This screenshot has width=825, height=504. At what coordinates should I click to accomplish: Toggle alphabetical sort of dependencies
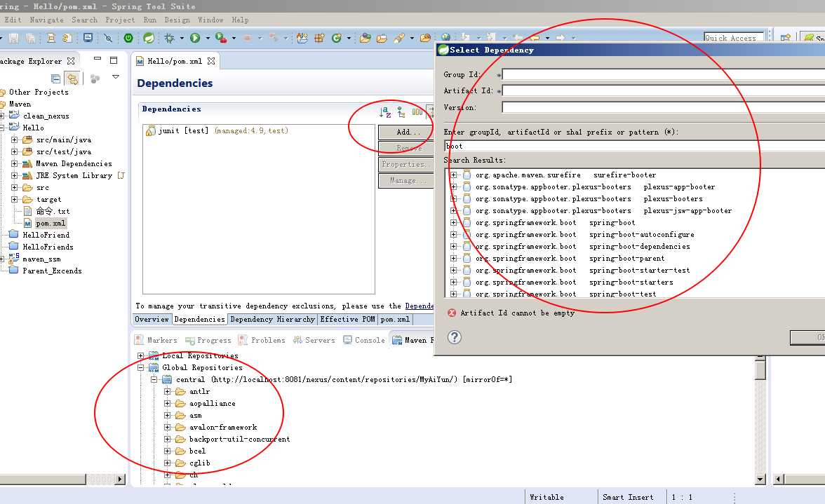[x=385, y=112]
